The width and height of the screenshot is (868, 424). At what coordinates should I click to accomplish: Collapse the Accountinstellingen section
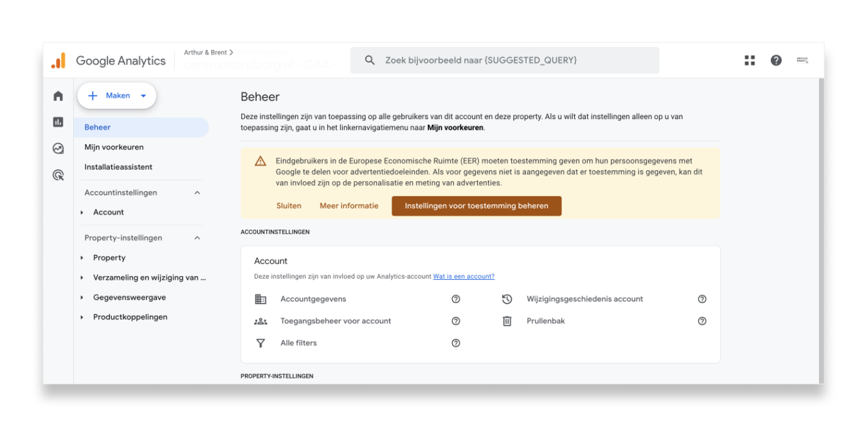point(197,193)
